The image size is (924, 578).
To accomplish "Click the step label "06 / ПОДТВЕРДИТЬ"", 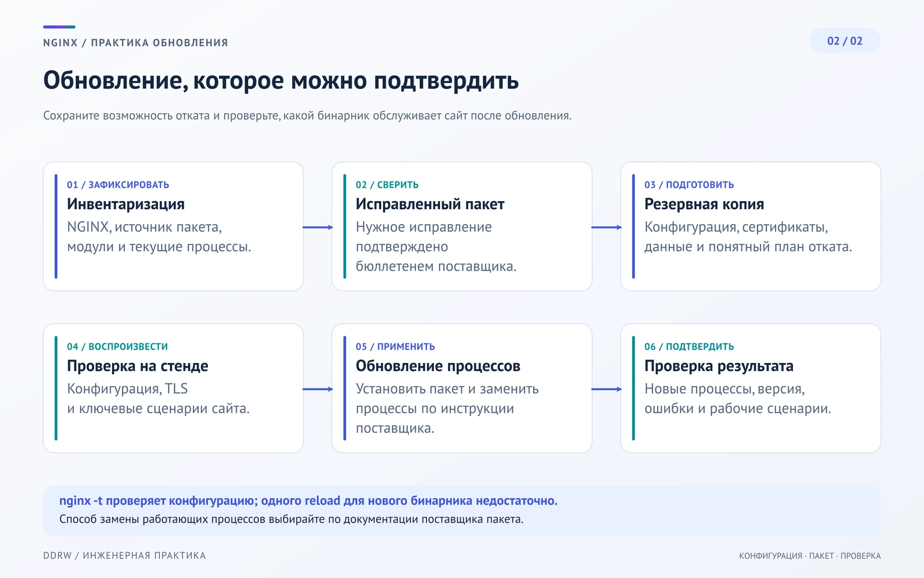I will [x=689, y=347].
